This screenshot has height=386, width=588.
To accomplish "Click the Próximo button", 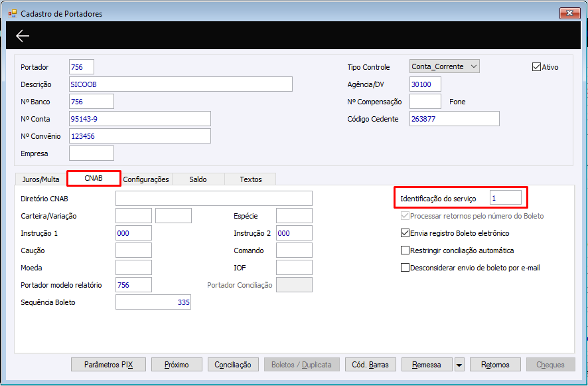I will [x=177, y=365].
